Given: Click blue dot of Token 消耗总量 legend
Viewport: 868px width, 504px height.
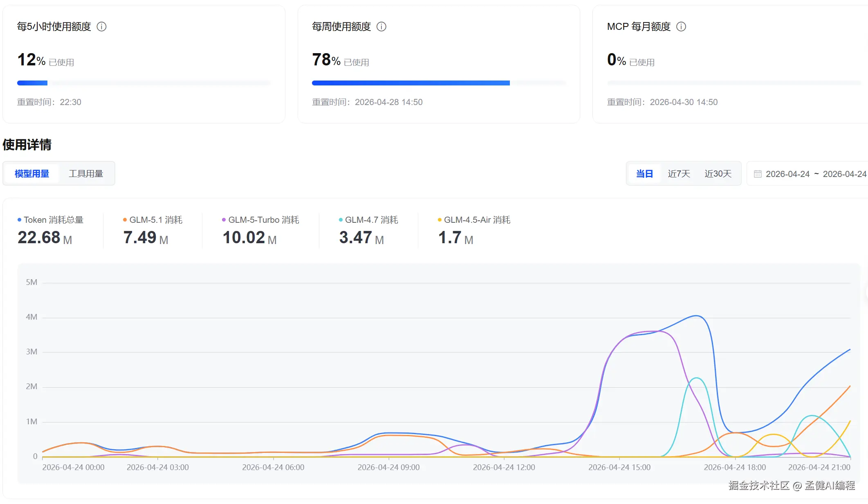Looking at the screenshot, I should coord(19,220).
